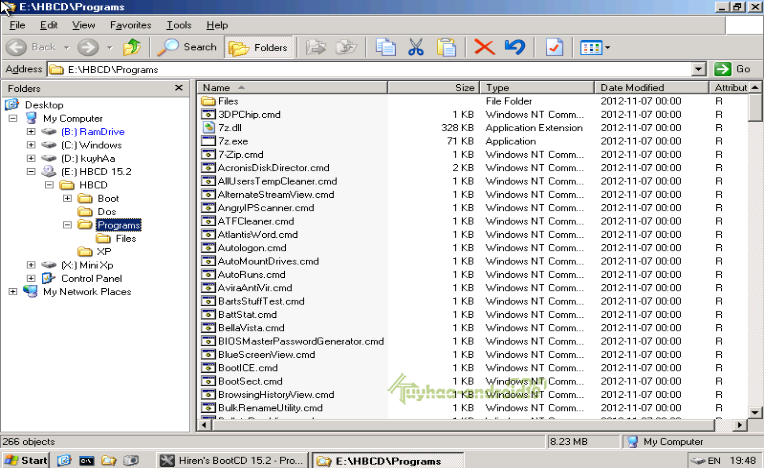Open the View menu
The image size is (764, 468).
click(x=84, y=25)
